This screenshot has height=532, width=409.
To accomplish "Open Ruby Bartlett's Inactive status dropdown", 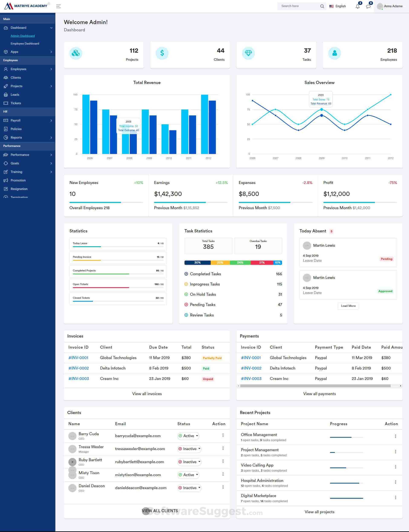I will pyautogui.click(x=189, y=462).
